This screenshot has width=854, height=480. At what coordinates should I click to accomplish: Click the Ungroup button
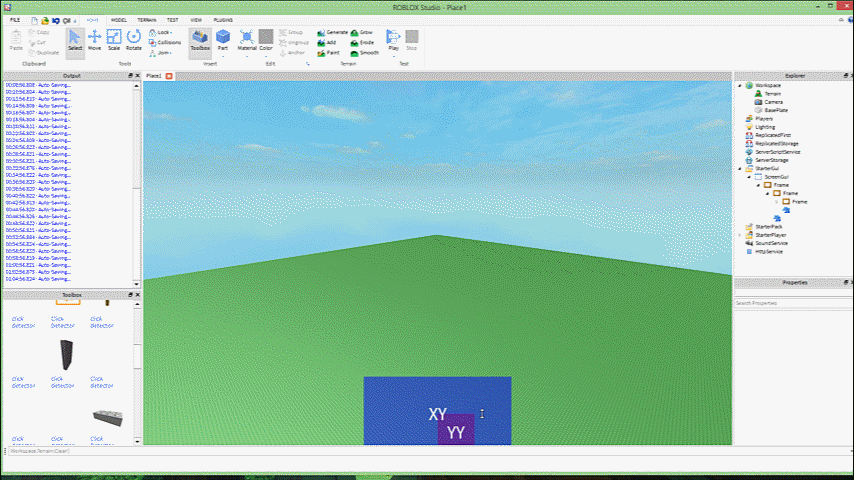pyautogui.click(x=294, y=42)
